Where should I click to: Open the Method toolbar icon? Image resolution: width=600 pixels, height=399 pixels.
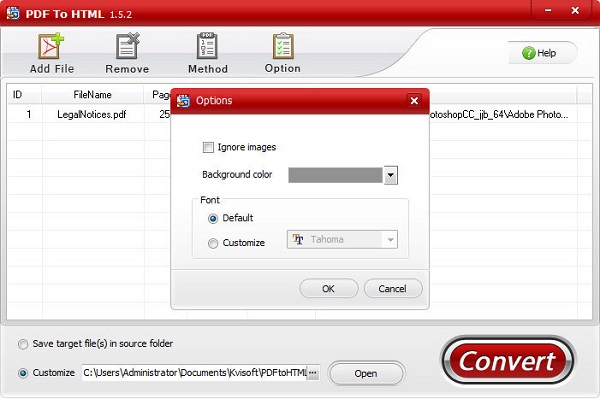(x=207, y=46)
